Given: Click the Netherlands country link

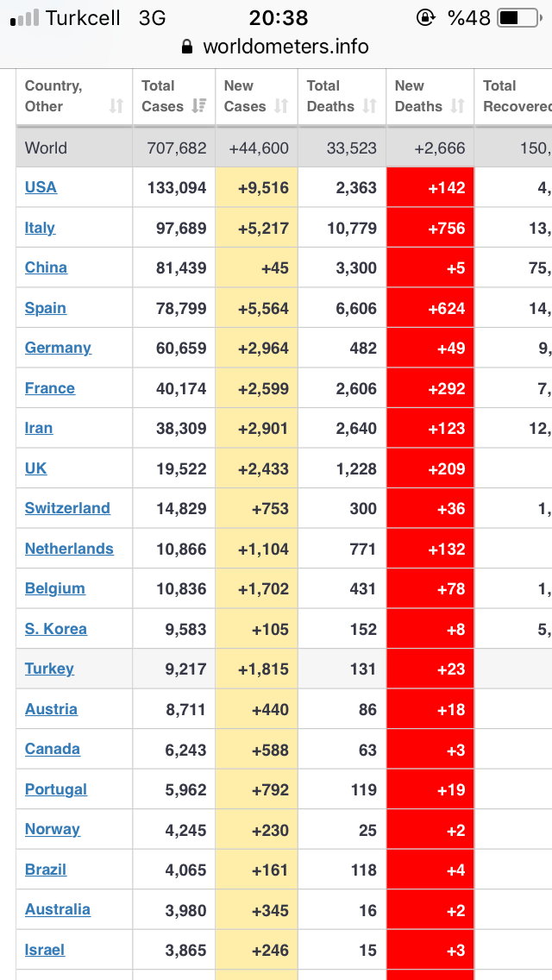Looking at the screenshot, I should coord(69,548).
